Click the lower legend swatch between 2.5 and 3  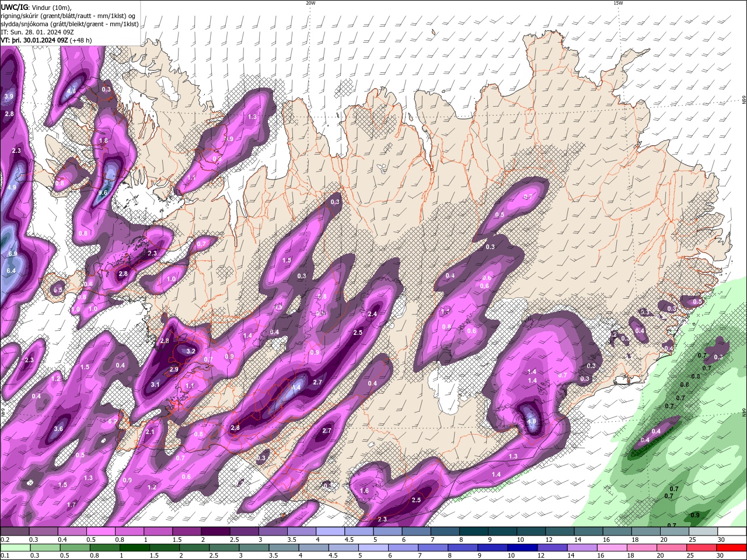coord(224,548)
